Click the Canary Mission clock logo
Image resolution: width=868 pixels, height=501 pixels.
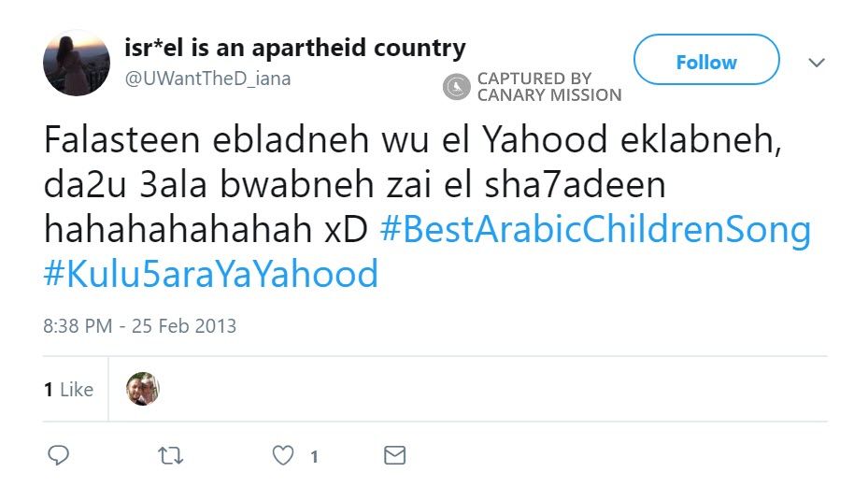[456, 87]
